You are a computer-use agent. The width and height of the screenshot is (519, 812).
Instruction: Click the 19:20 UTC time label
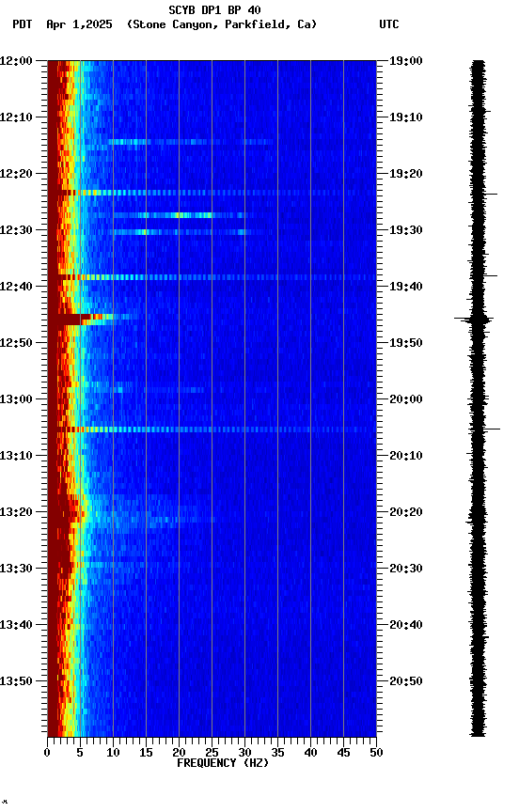click(406, 174)
